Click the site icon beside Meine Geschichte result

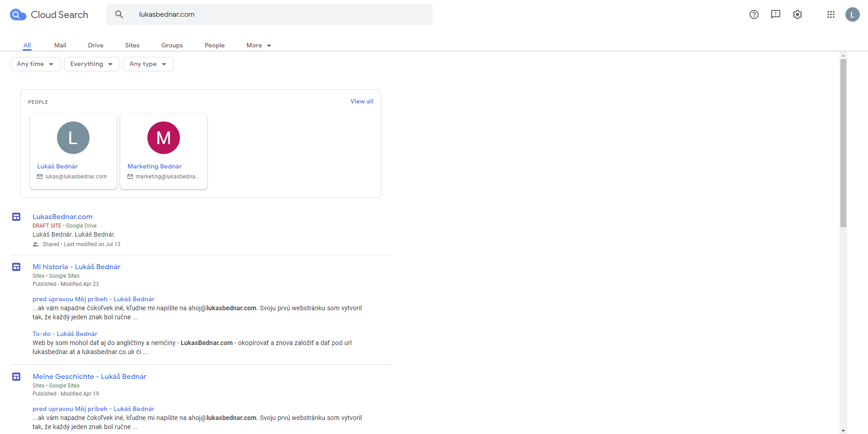[x=16, y=377]
